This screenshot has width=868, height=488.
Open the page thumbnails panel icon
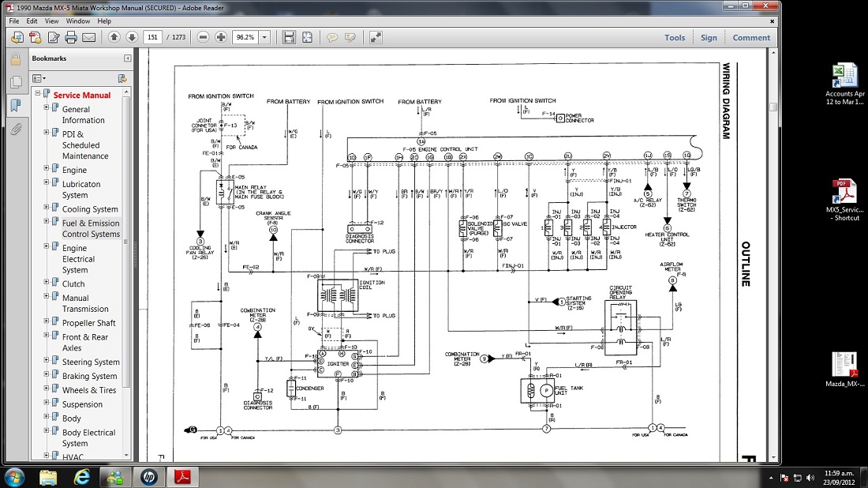[16, 82]
